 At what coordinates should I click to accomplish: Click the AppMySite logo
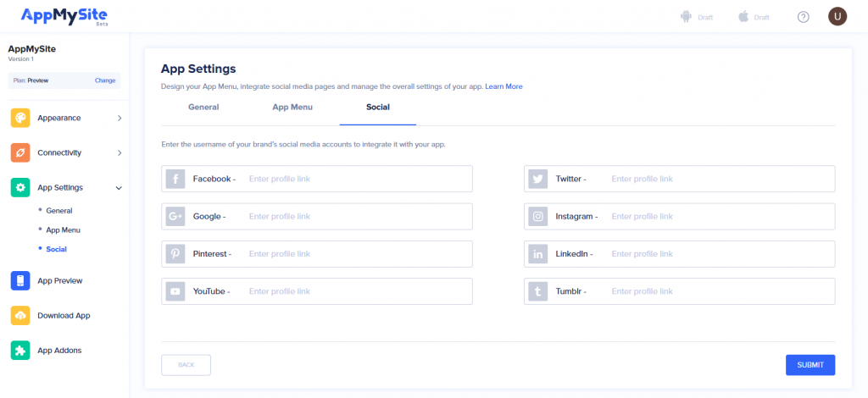(64, 17)
